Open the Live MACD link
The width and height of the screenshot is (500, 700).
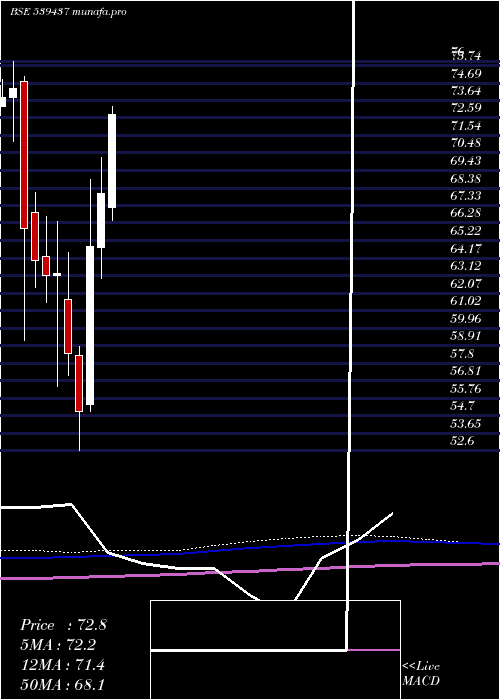pos(421,674)
